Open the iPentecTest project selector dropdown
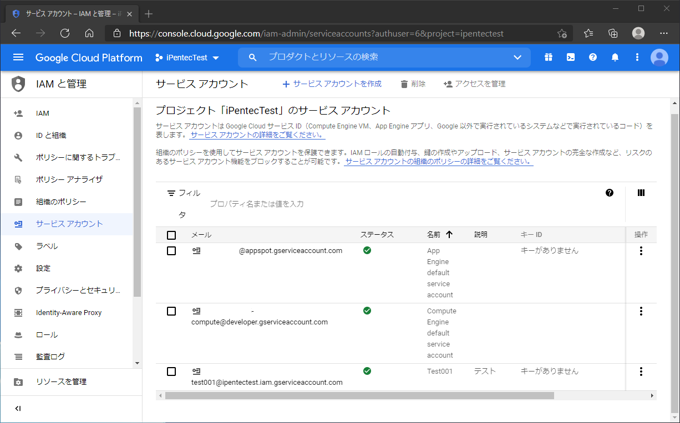Viewport: 680px width, 423px height. coord(187,57)
